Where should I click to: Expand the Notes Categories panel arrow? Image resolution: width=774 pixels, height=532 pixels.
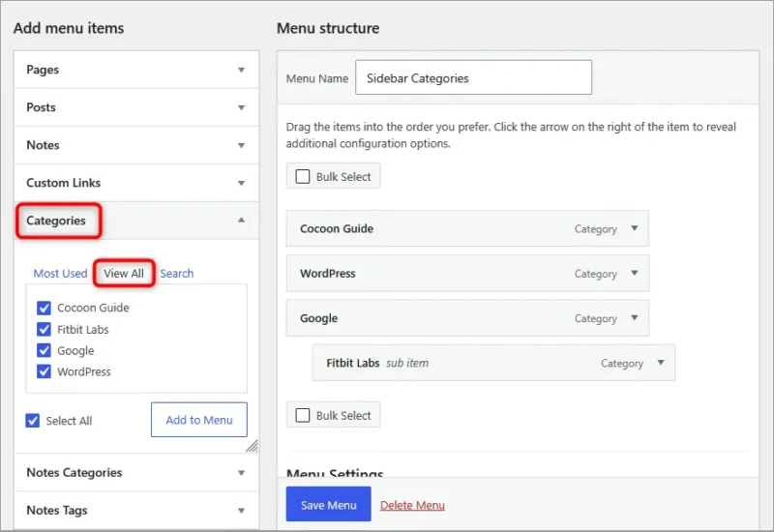coord(241,473)
